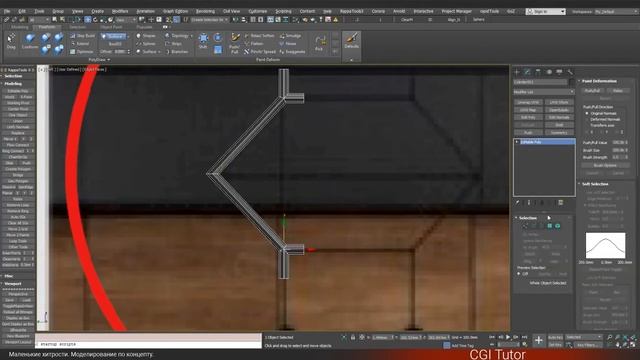Open the Workspace selector dropdown
This screenshot has height=360, width=640.
coord(616,11)
